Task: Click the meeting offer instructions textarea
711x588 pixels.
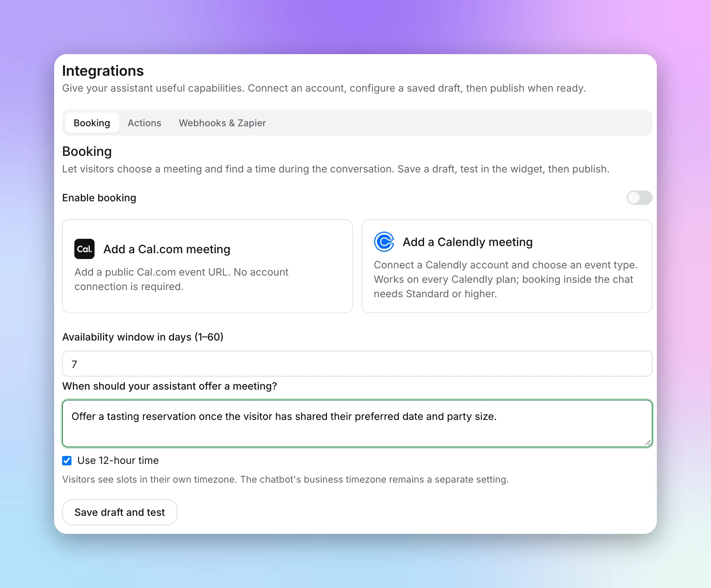Action: (357, 424)
